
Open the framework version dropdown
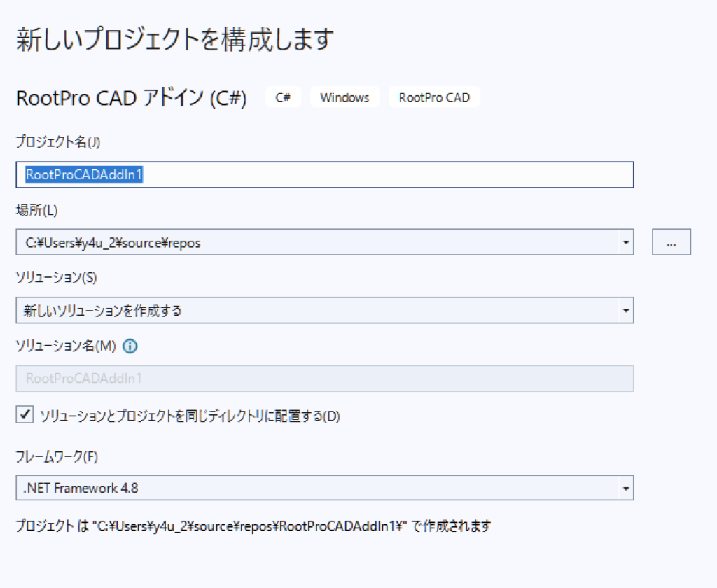(x=625, y=488)
